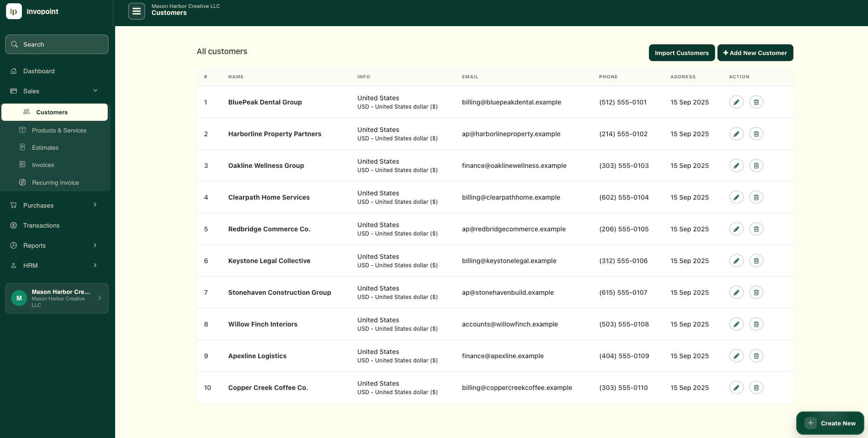Click the EMAIL column header
The image size is (868, 438).
click(470, 76)
